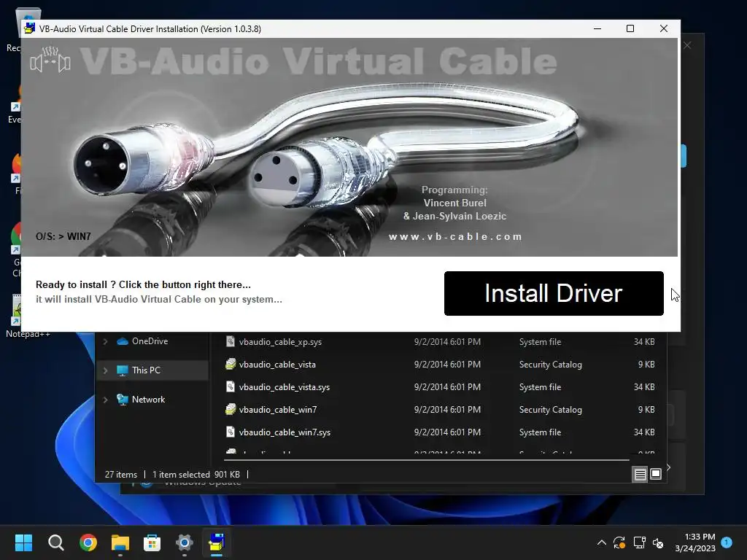Click the vbaudio_cable_win7 catalog file icon

231,410
